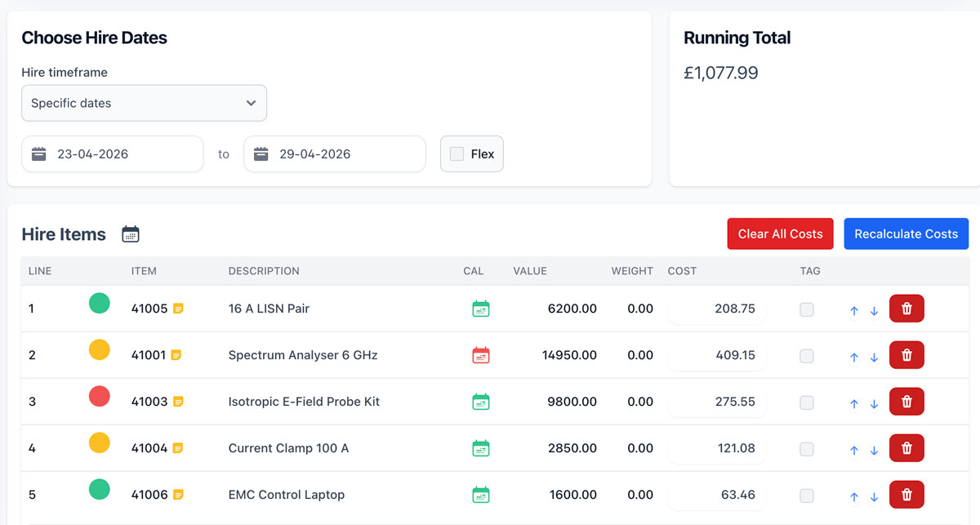Screen dimensions: 980x525
Task: Enable the Flex dates checkbox
Action: pos(457,153)
